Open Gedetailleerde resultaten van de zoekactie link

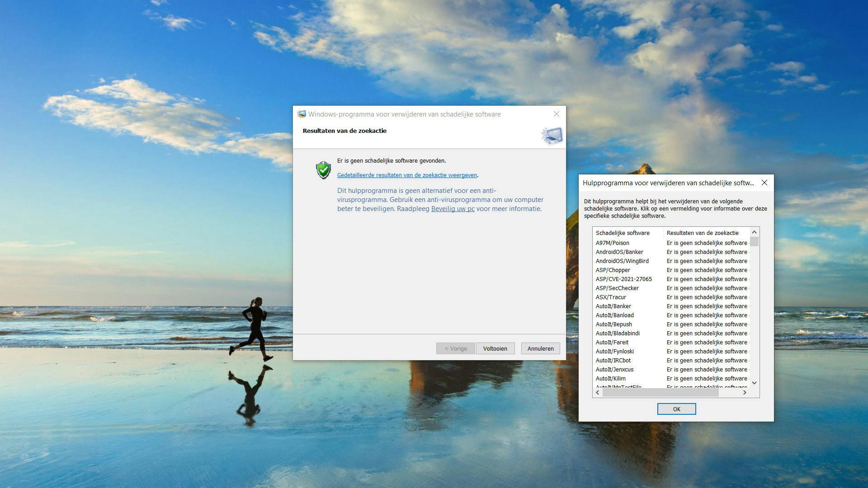click(407, 175)
